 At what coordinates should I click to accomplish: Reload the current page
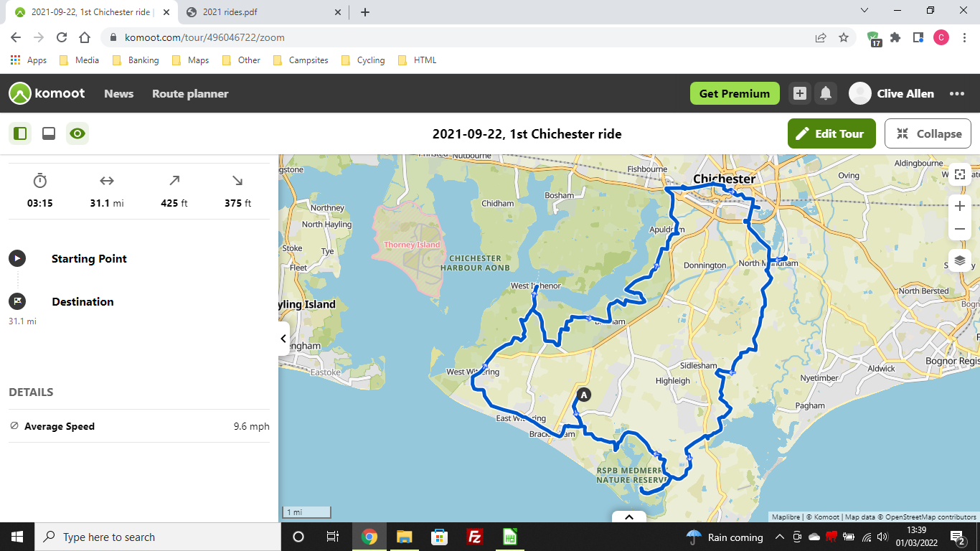[62, 37]
